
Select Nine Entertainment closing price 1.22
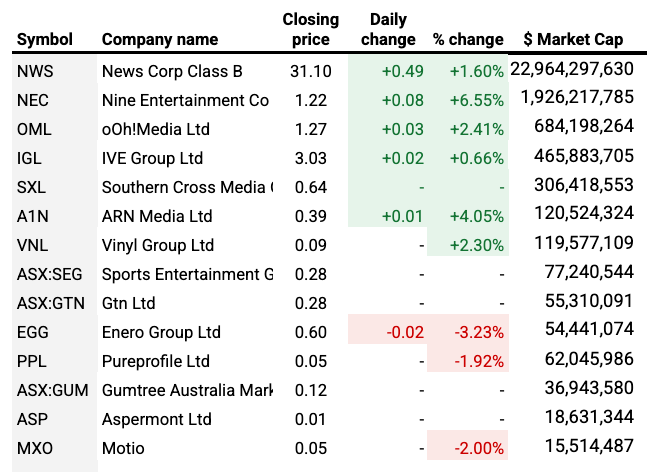pyautogui.click(x=315, y=100)
